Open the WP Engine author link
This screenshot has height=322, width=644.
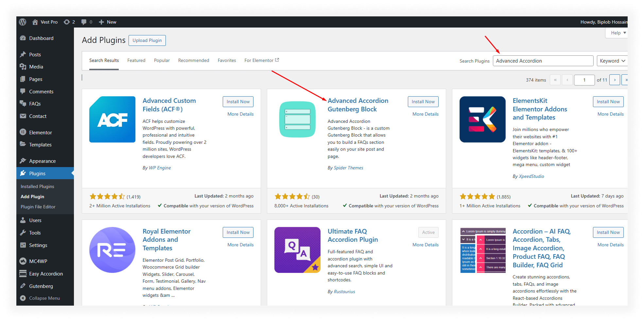pyautogui.click(x=160, y=168)
